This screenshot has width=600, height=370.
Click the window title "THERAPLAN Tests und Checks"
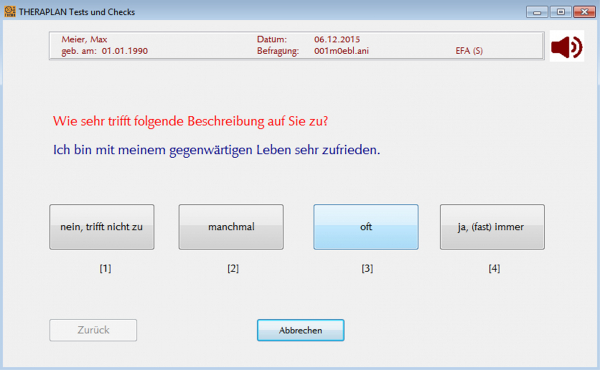tap(77, 12)
